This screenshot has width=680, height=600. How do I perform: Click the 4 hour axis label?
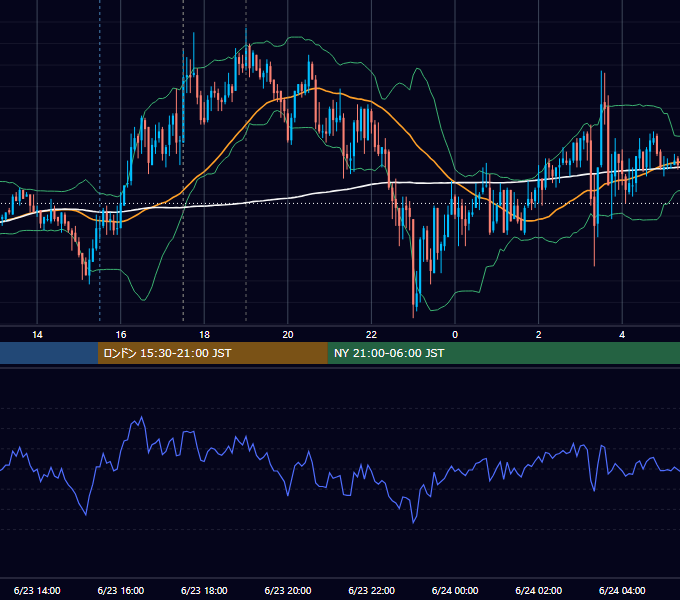pyautogui.click(x=622, y=335)
